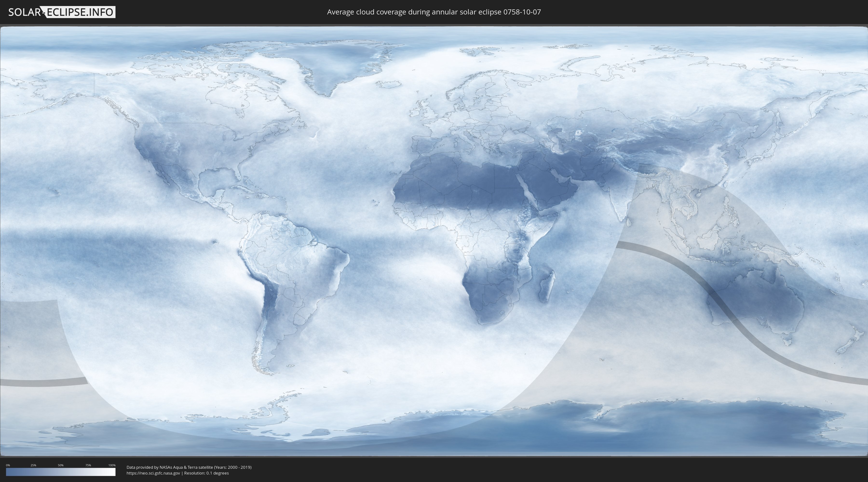Viewport: 868px width, 482px height.
Task: Click the SOLAR-ECLIPSE.INFO logo
Action: tap(62, 12)
